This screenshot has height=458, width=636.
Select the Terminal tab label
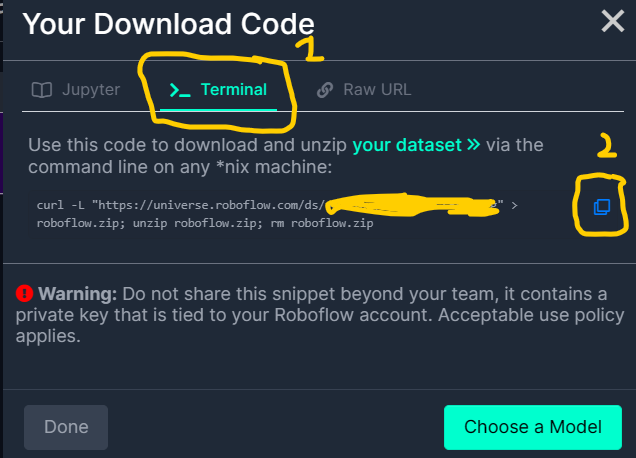click(234, 90)
